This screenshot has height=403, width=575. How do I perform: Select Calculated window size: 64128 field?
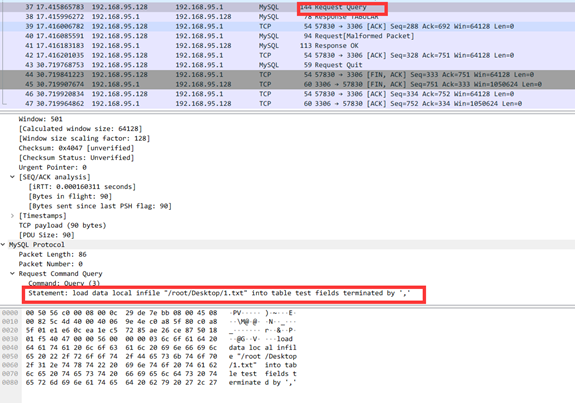pyautogui.click(x=80, y=129)
